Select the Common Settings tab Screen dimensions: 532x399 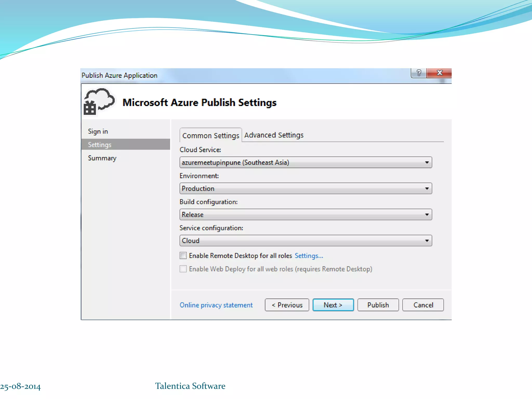(210, 136)
